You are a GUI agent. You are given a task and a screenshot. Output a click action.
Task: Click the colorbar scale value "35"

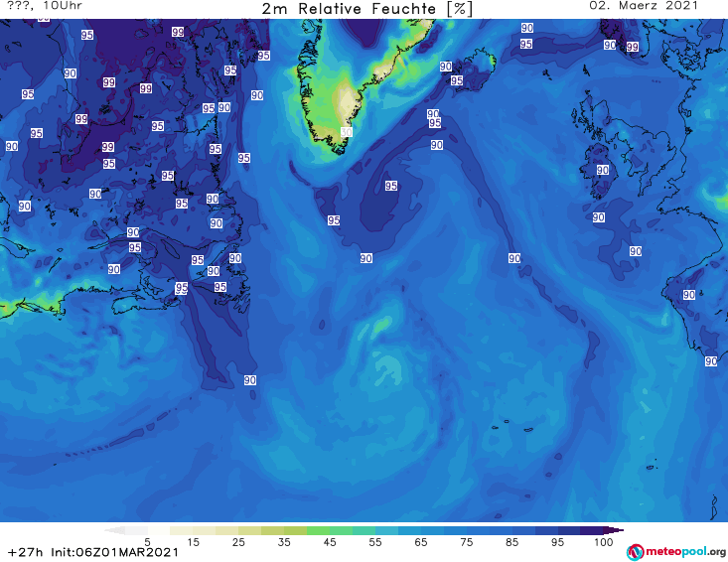(x=284, y=542)
